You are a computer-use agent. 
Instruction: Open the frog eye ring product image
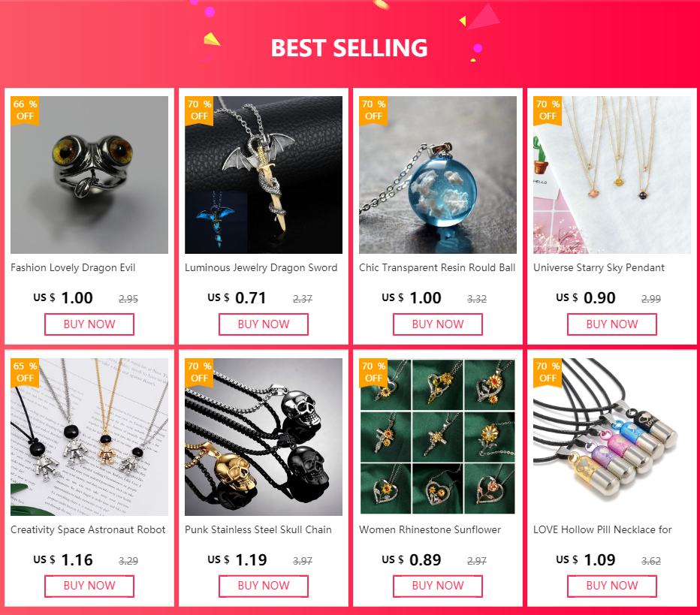pyautogui.click(x=89, y=175)
